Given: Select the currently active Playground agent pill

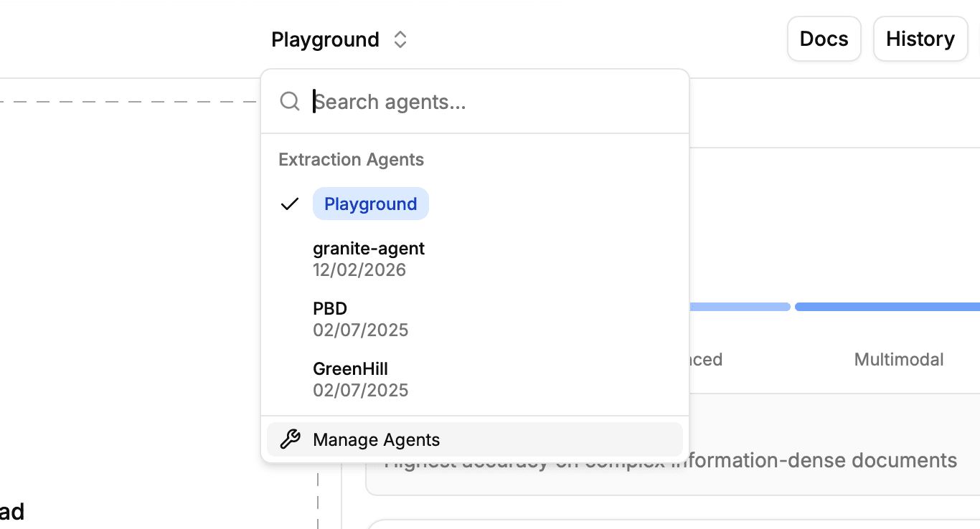Looking at the screenshot, I should [x=370, y=204].
